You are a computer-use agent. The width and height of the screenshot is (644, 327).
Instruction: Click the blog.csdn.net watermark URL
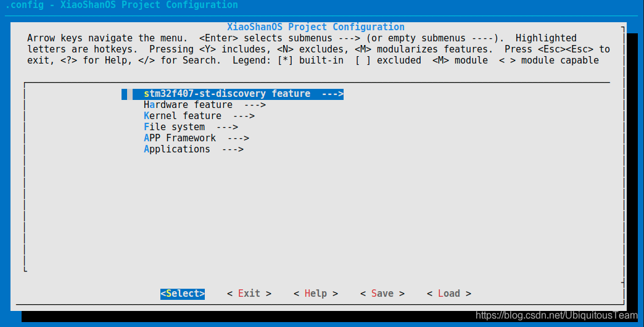pyautogui.click(x=556, y=315)
